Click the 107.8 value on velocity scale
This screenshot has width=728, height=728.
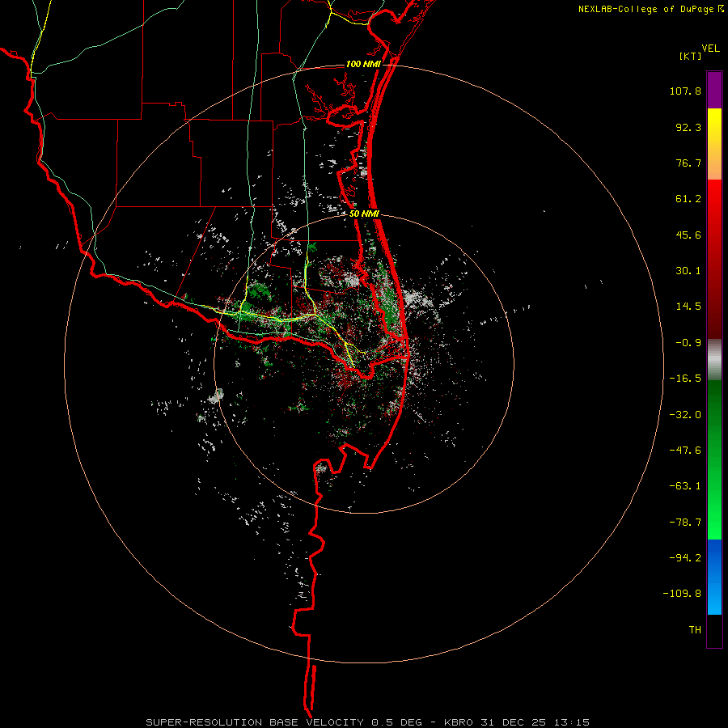coord(685,91)
